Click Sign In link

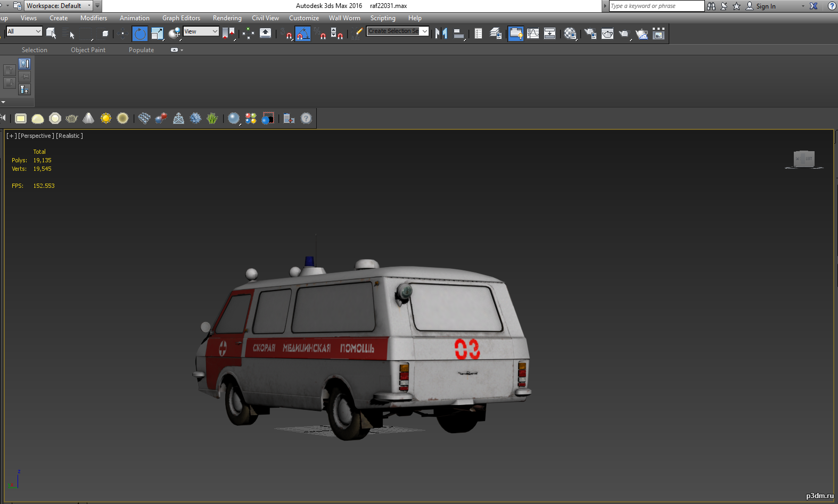pos(766,6)
